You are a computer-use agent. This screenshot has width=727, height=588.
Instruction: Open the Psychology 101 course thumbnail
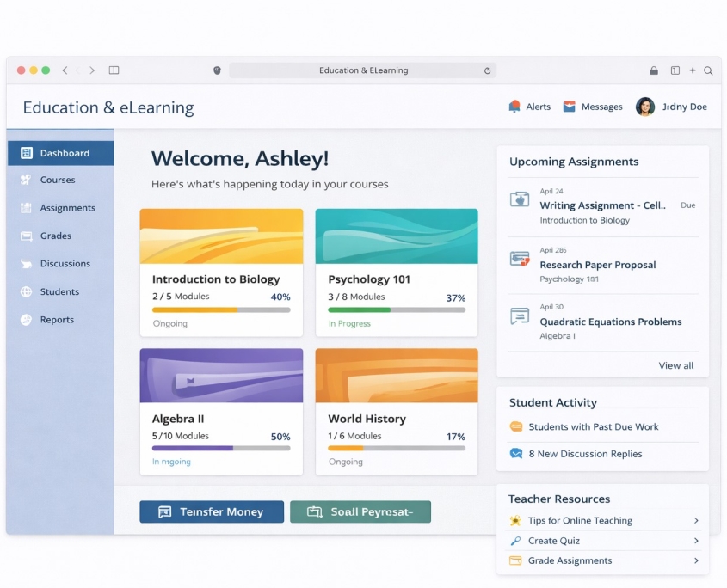pyautogui.click(x=397, y=236)
